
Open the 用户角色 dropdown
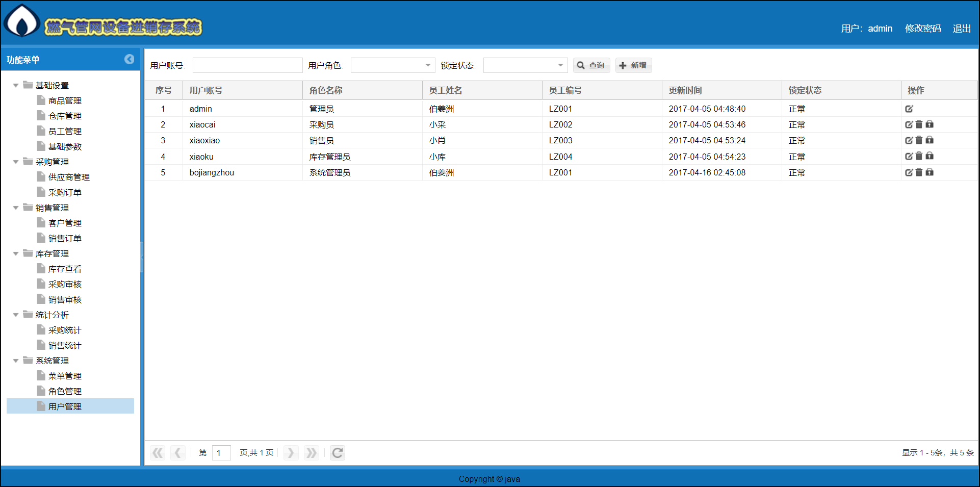(428, 65)
